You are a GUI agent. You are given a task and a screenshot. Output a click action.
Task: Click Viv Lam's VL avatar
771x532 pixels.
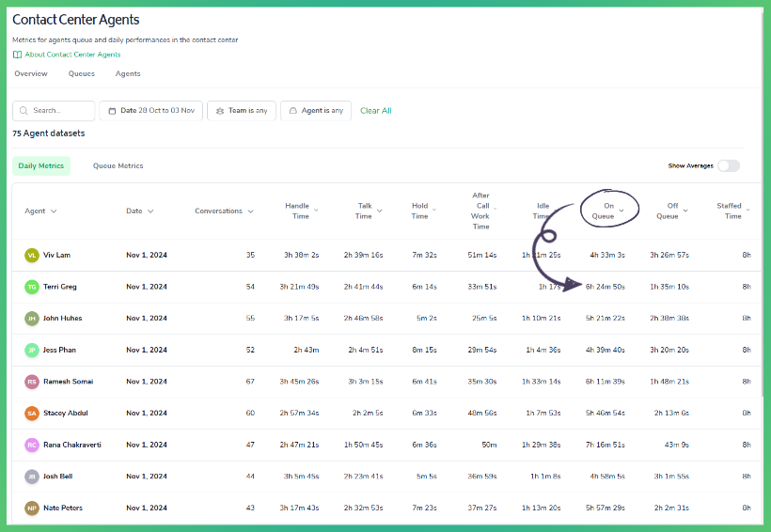click(x=32, y=255)
